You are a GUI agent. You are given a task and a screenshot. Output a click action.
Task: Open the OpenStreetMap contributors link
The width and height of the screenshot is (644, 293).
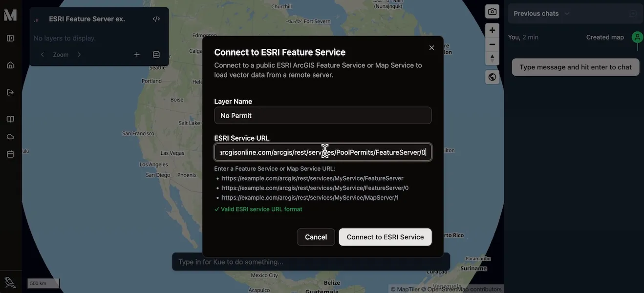[462, 289]
